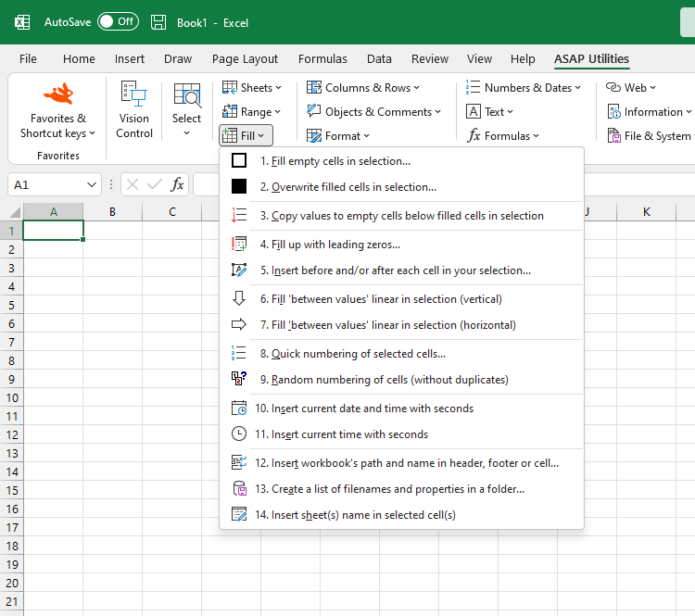Switch to the Home tab
This screenshot has height=616, width=695.
click(x=79, y=59)
